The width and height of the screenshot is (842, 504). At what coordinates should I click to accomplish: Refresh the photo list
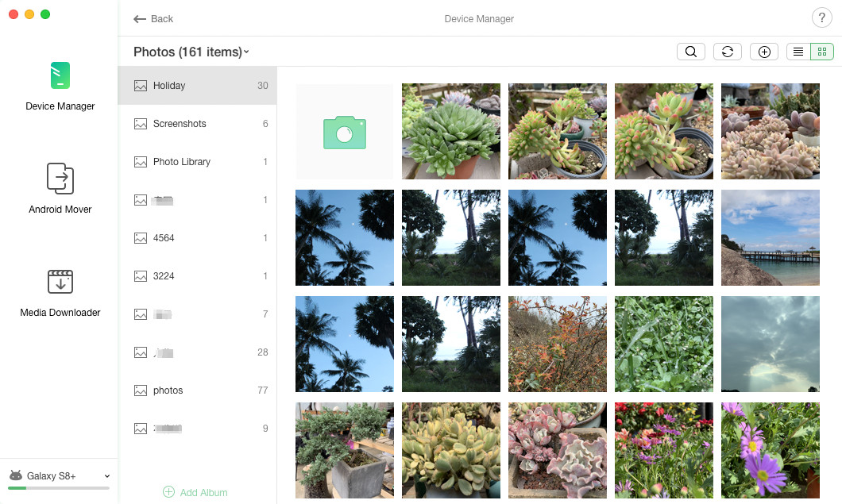pos(728,52)
